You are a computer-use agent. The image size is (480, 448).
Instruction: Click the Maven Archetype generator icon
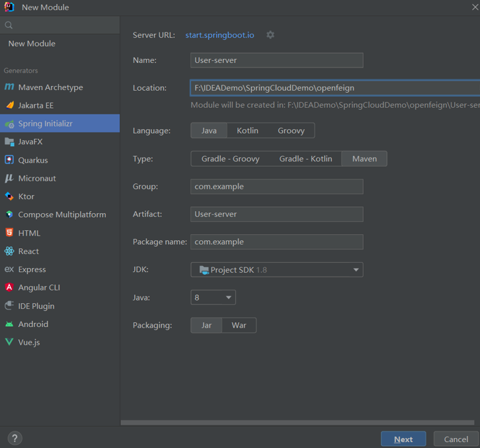pyautogui.click(x=9, y=87)
